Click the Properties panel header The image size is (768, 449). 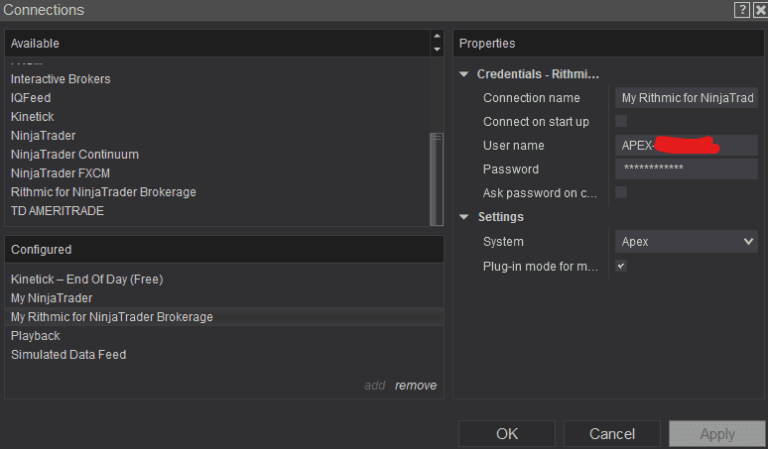coord(608,43)
